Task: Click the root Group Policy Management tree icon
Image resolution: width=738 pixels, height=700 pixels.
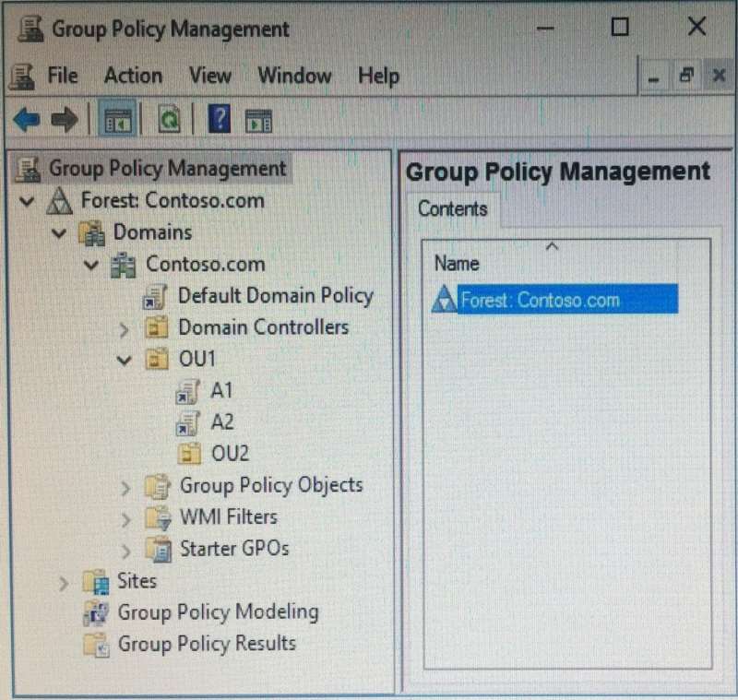Action: coord(28,169)
